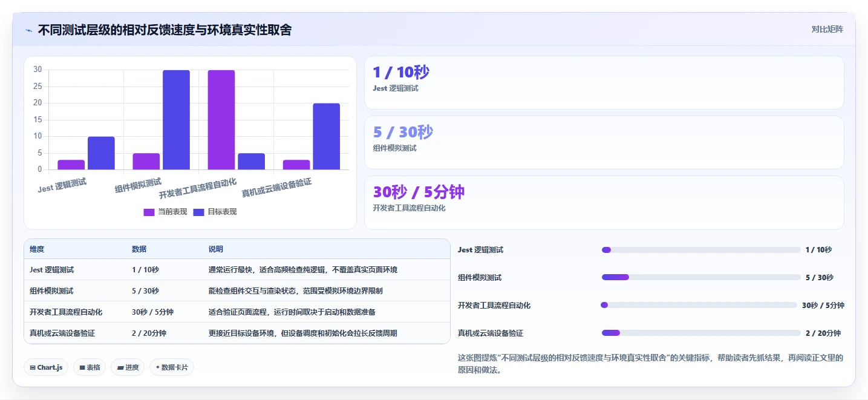Image resolution: width=868 pixels, height=400 pixels.
Task: Click the 表格 tag chip
Action: (90, 367)
